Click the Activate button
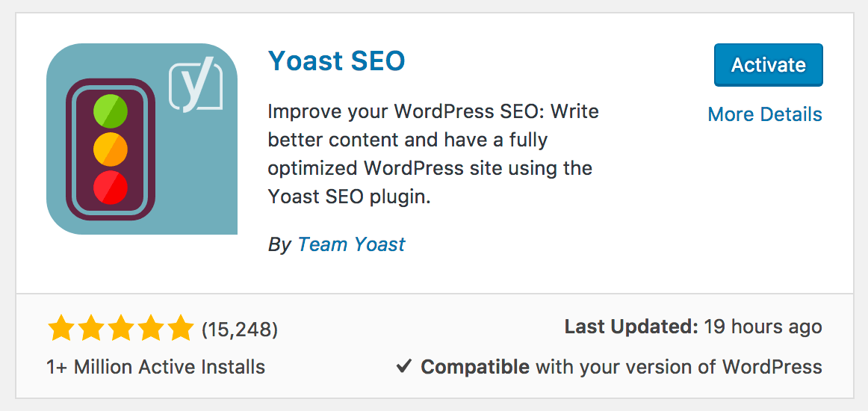868x411 pixels. click(769, 65)
